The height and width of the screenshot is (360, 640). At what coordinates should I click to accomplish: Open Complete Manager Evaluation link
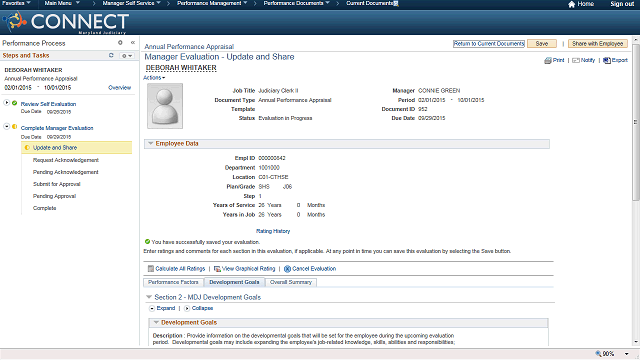pyautogui.click(x=57, y=128)
